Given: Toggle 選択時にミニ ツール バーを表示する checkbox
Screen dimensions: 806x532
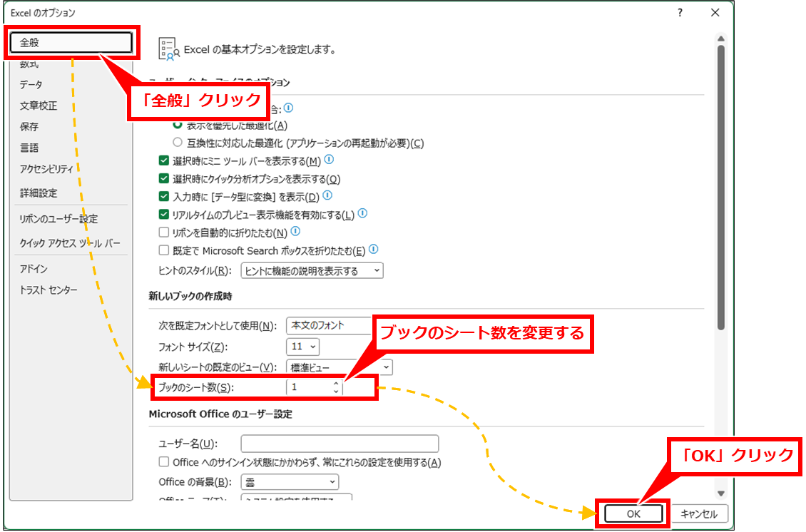Looking at the screenshot, I should point(164,160).
